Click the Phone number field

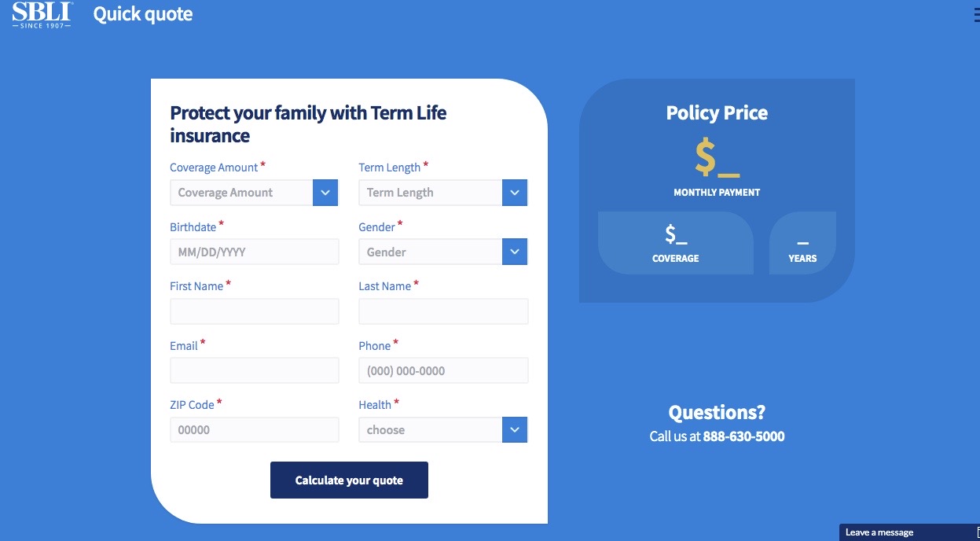click(x=443, y=370)
